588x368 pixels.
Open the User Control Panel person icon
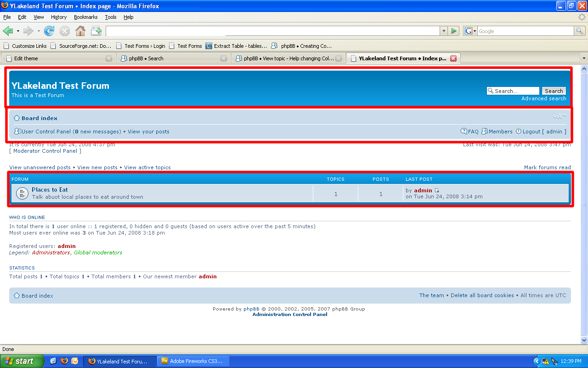[x=17, y=131]
